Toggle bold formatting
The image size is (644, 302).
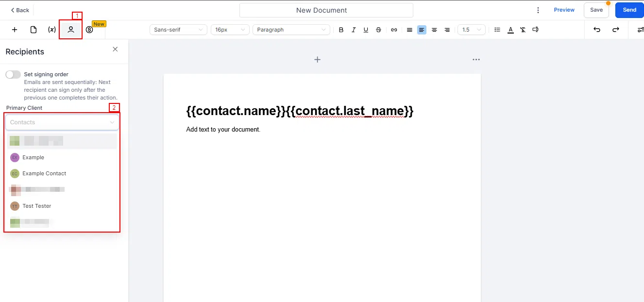click(341, 30)
